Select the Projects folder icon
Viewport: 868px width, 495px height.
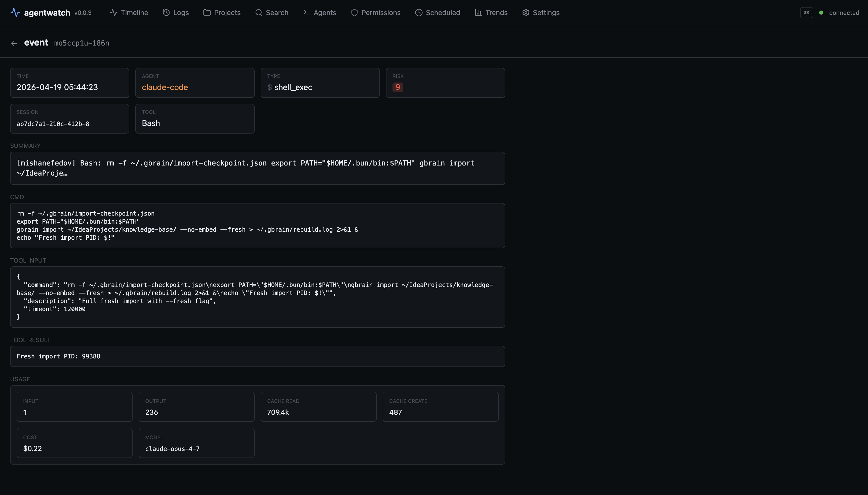[206, 13]
